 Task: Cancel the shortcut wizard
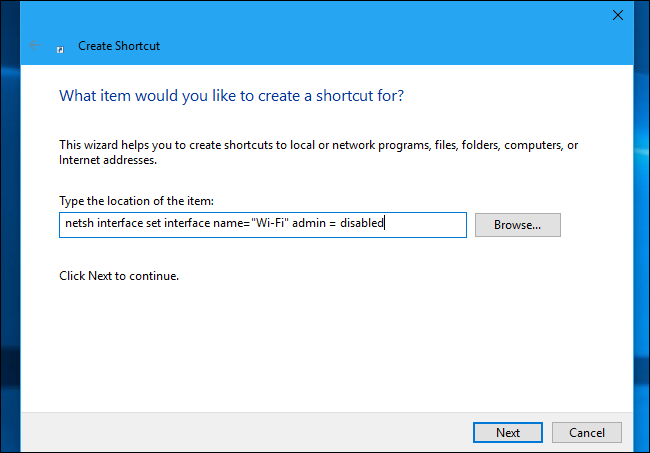(x=587, y=432)
